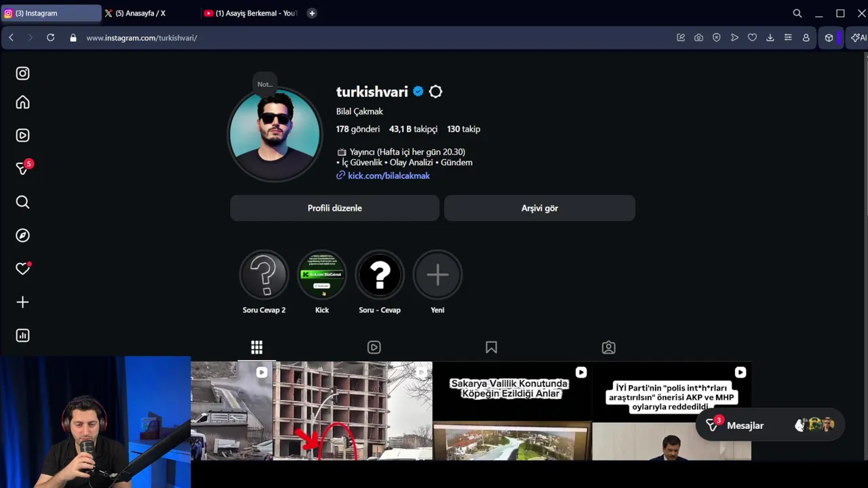Open the dashboard insights chart icon
The image size is (868, 488).
tap(22, 335)
